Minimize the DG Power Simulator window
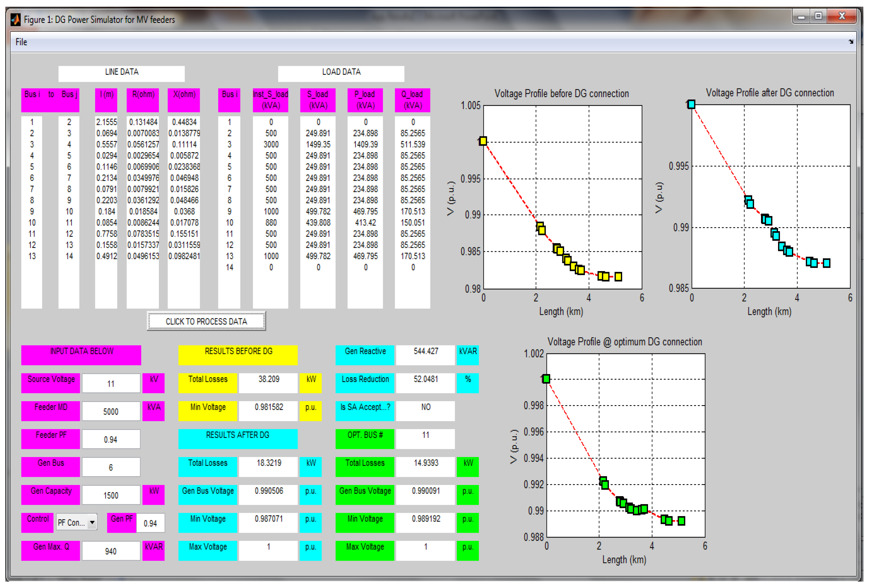The height and width of the screenshot is (588, 871). [x=801, y=17]
